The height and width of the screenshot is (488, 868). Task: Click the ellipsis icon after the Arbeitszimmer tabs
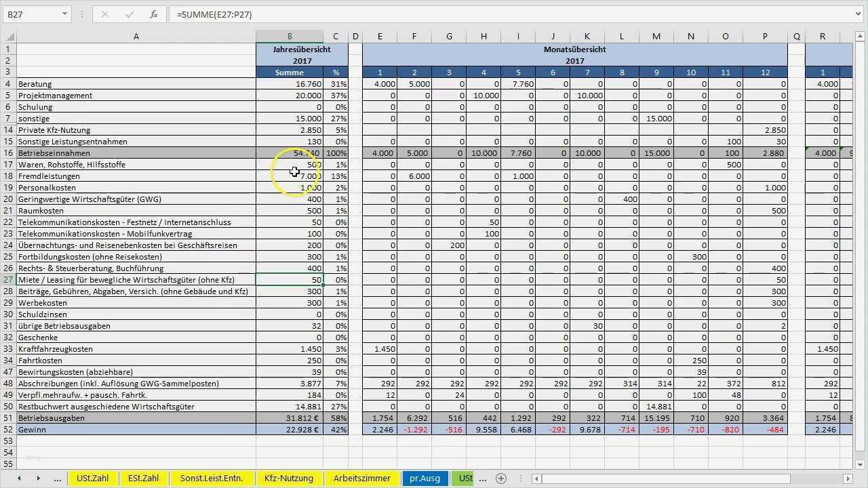click(483, 478)
